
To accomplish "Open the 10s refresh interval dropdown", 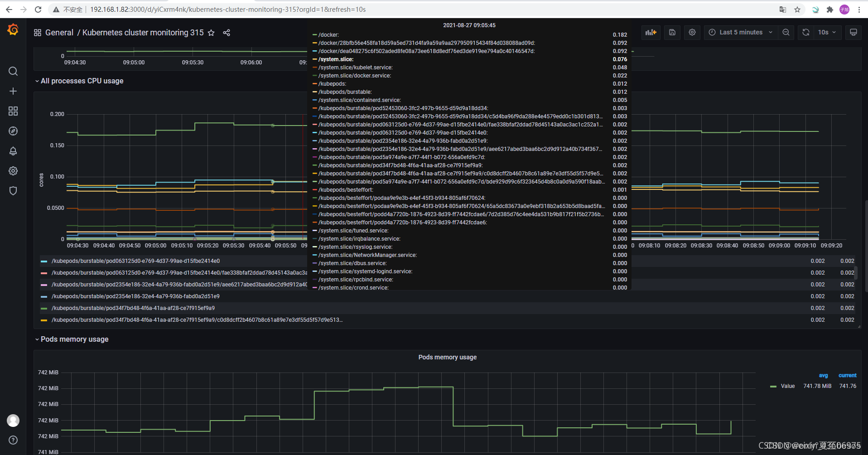I will pos(827,32).
